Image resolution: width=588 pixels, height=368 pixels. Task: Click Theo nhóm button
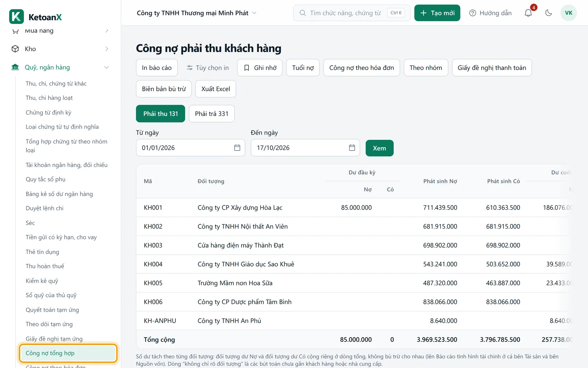[426, 68]
